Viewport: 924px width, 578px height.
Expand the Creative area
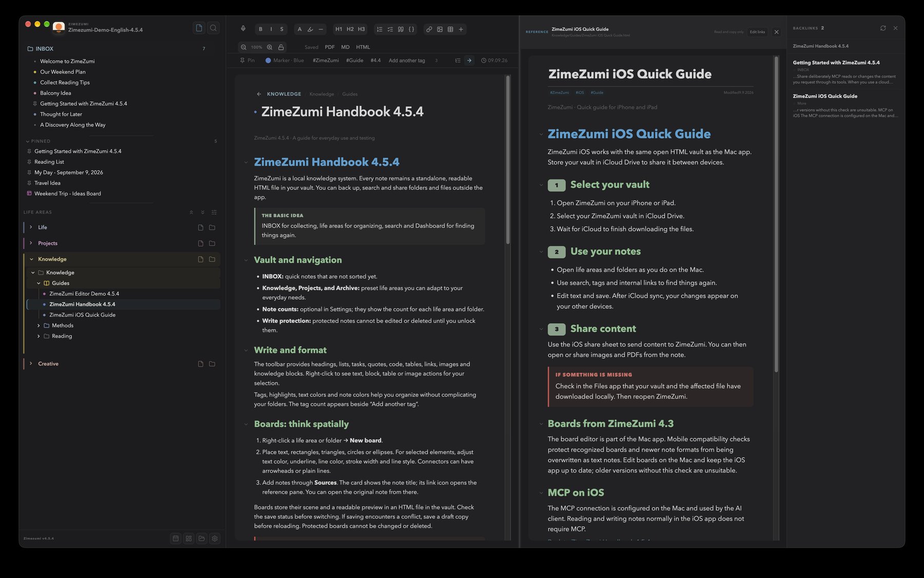pyautogui.click(x=31, y=363)
